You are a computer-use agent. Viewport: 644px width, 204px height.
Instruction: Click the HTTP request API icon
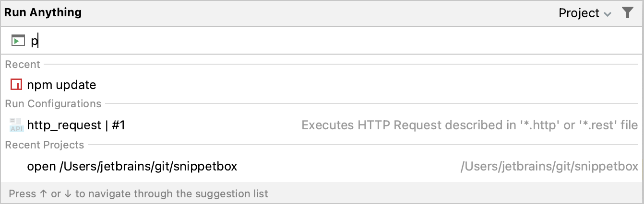pyautogui.click(x=16, y=125)
